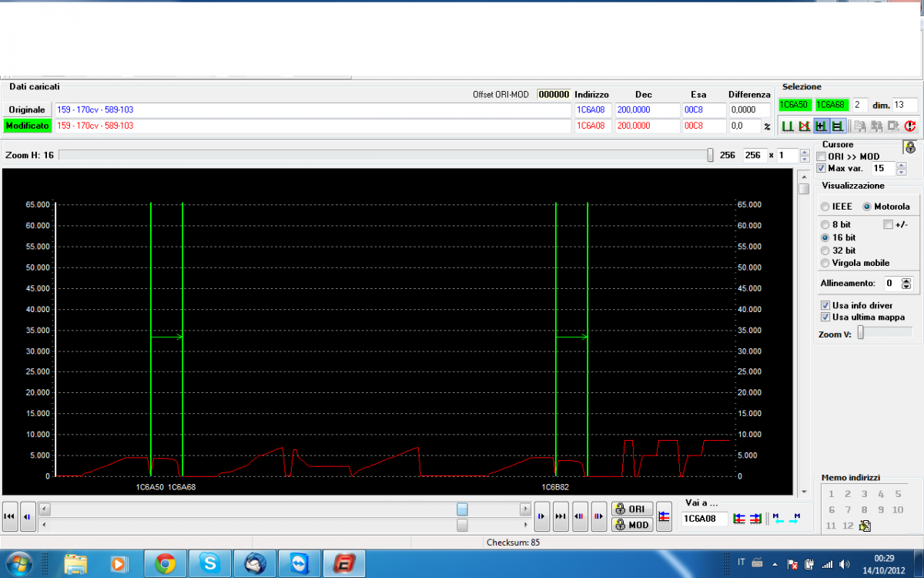Click the Originale button
Viewport: 924px width, 578px height.
point(27,109)
